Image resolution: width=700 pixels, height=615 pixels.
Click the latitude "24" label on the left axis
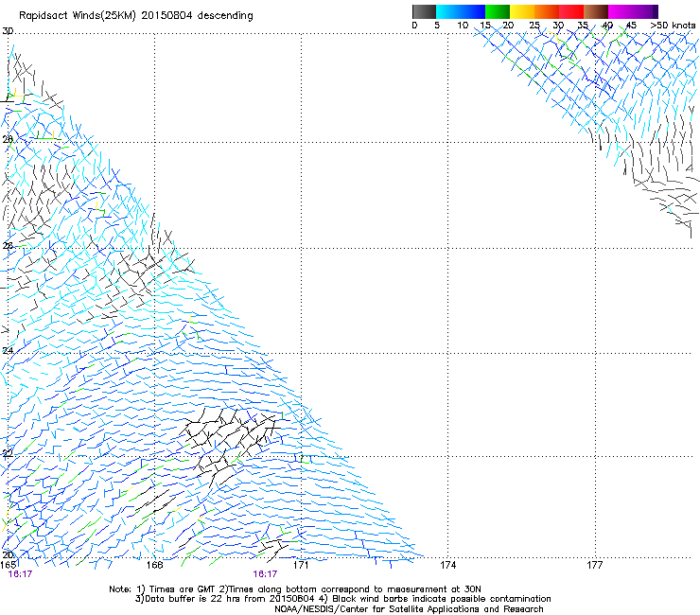(x=8, y=351)
